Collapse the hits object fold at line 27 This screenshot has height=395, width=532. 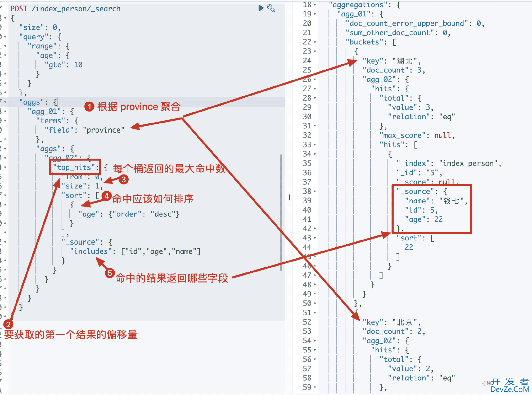315,89
